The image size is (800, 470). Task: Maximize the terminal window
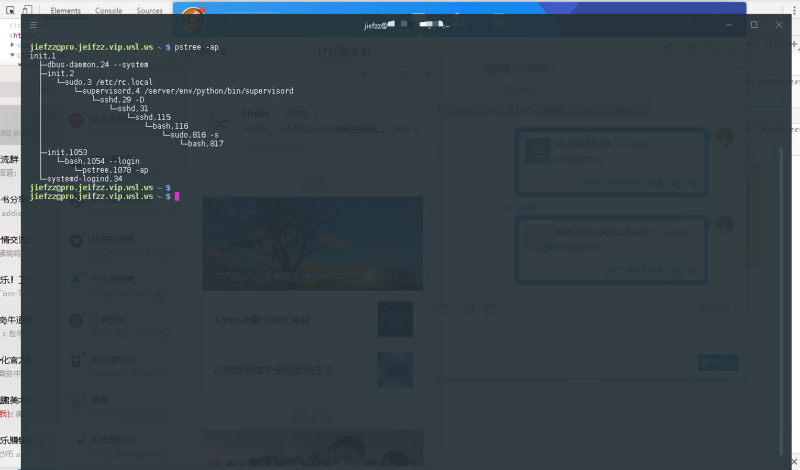coord(754,24)
